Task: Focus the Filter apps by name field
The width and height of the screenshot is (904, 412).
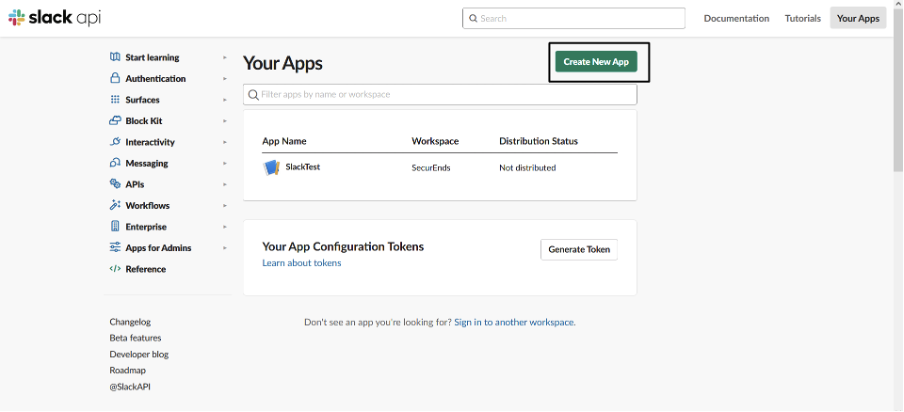Action: 440,95
